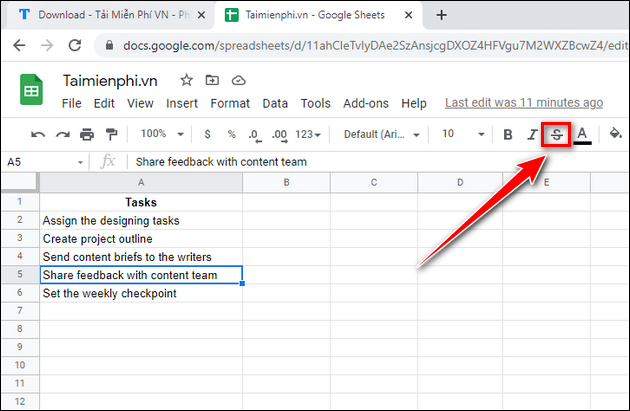The width and height of the screenshot is (630, 411).
Task: Click the Taimienphi.vn document title
Action: pos(110,81)
